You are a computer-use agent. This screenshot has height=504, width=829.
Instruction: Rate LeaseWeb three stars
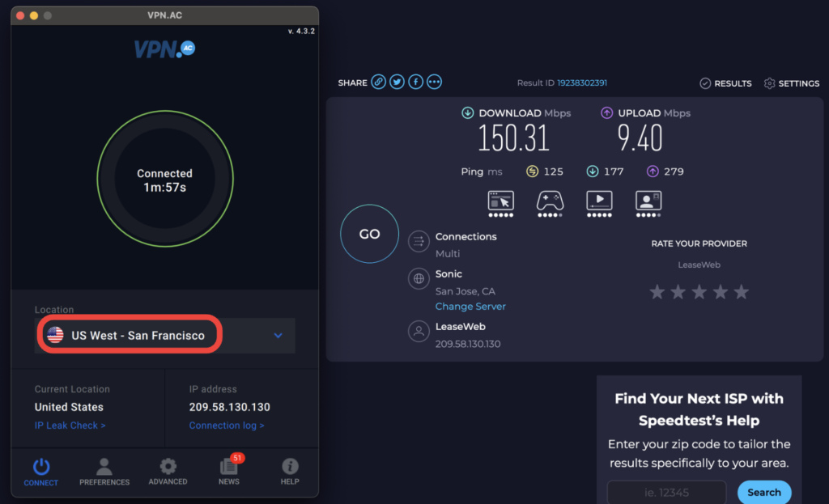(x=699, y=291)
